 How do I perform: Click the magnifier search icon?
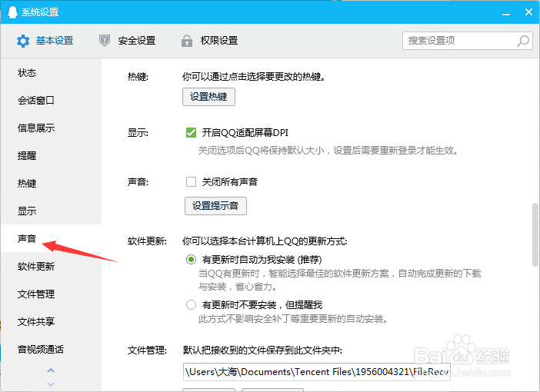click(x=523, y=41)
